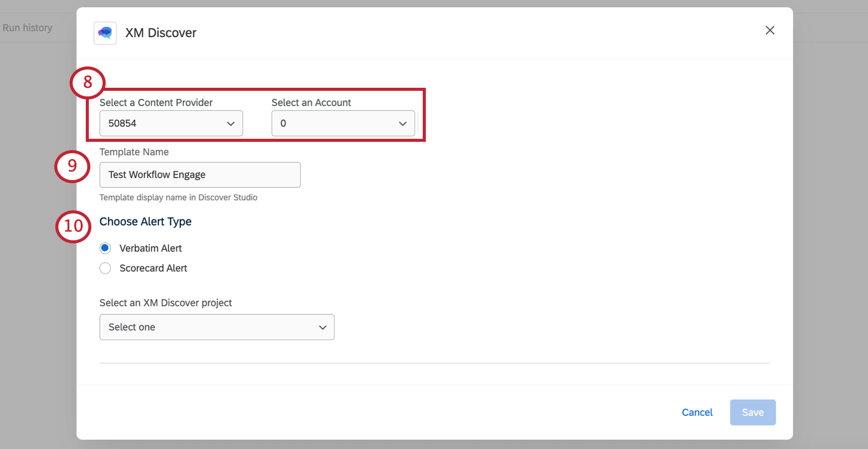Open the Select an Account dropdown
The height and width of the screenshot is (449, 868).
(x=343, y=123)
